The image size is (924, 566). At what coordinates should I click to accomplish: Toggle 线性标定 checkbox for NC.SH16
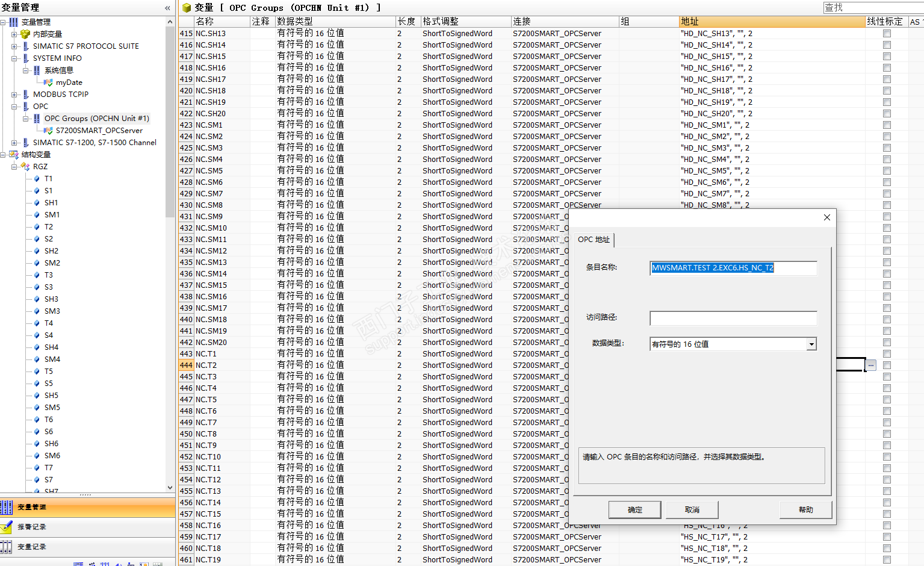(887, 68)
